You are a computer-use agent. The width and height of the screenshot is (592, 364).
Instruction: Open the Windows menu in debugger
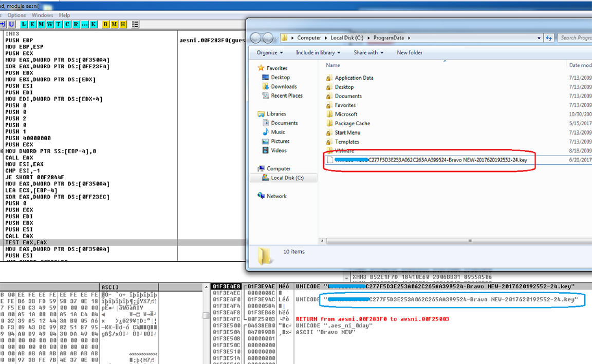[42, 15]
